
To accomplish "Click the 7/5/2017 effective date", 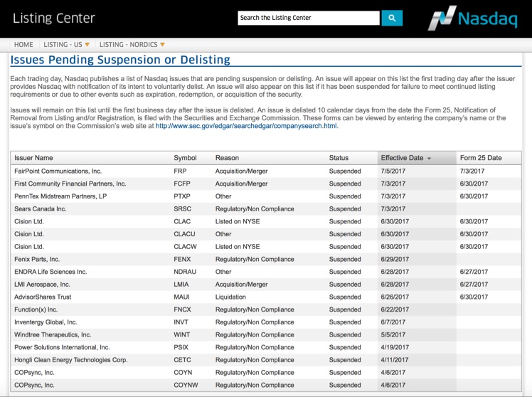I will (x=393, y=171).
